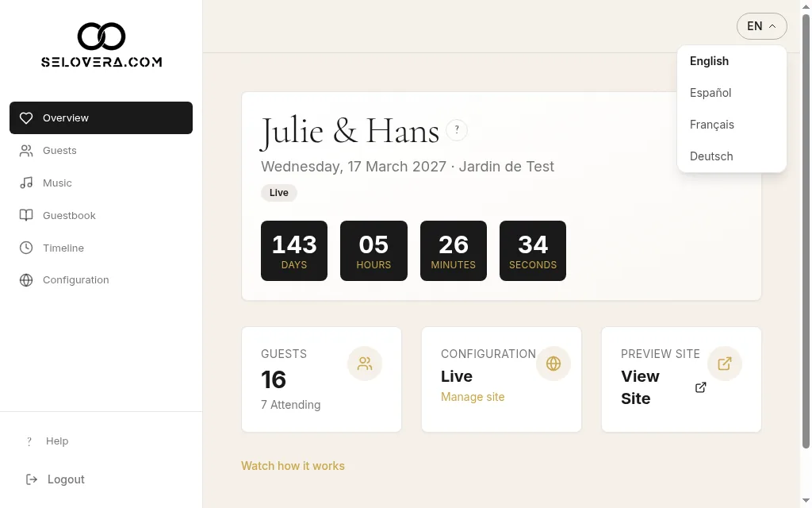
Task: Collapse the EN language dropdown
Action: 762,26
